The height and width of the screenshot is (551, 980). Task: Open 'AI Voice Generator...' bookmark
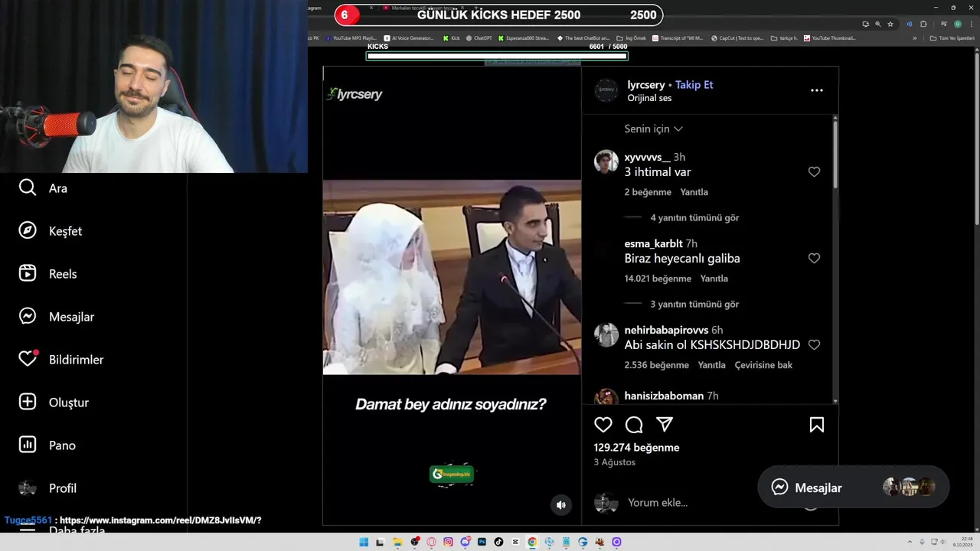409,37
